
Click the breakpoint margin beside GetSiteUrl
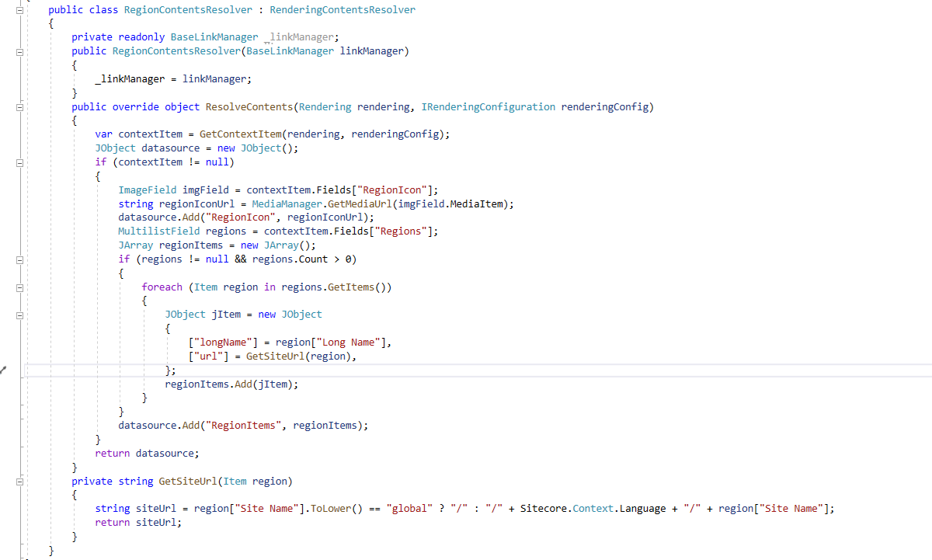coord(6,481)
